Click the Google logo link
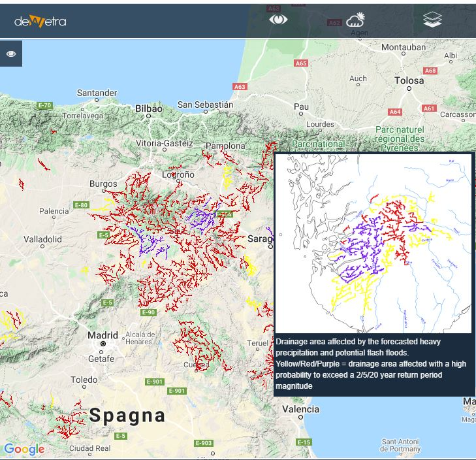The height and width of the screenshot is (460, 476). click(x=24, y=449)
